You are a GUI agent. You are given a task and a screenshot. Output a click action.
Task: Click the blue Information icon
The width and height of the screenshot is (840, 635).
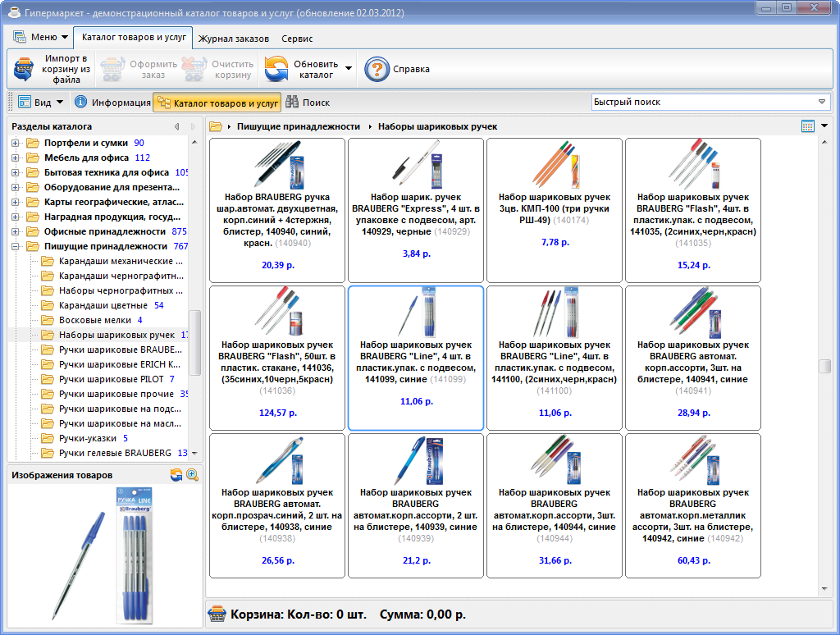click(x=81, y=102)
